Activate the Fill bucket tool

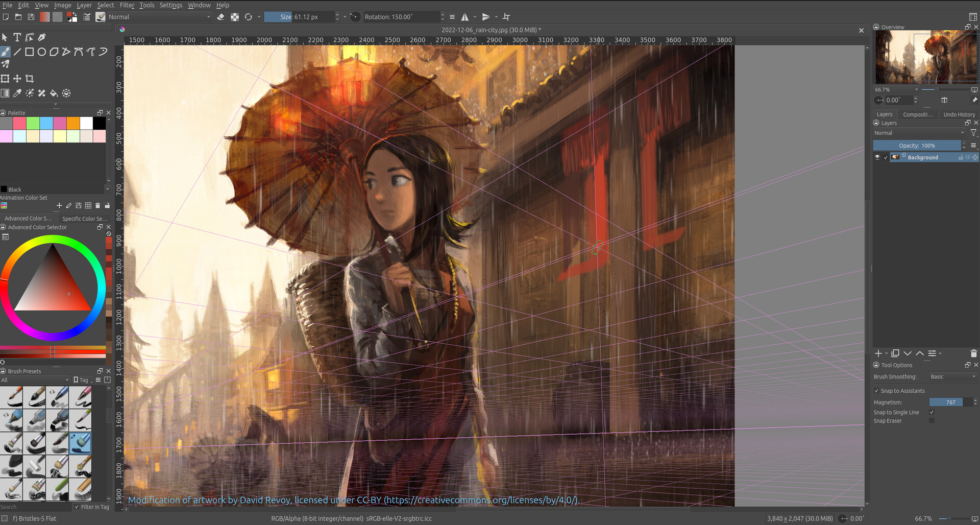point(54,93)
